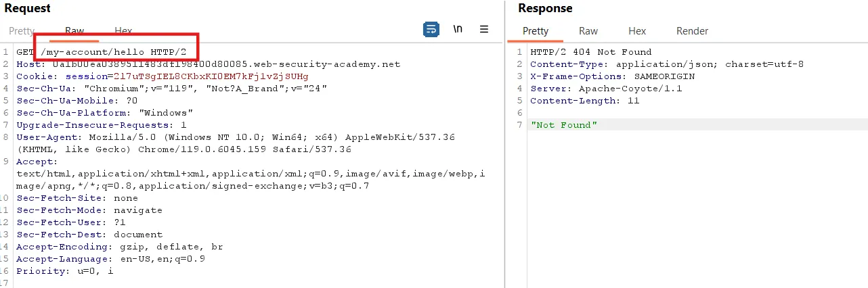Click the Priority header at request end
The width and height of the screenshot is (868, 288).
(x=65, y=271)
